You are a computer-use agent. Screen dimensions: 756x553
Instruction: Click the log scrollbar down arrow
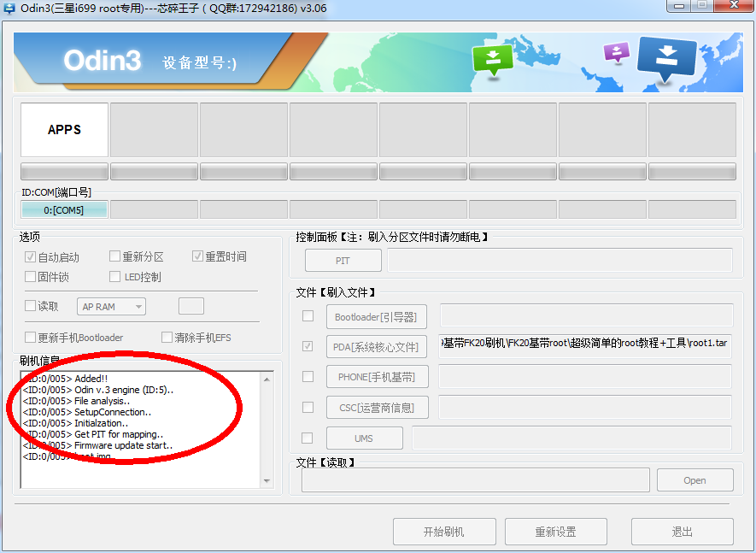coord(267,481)
